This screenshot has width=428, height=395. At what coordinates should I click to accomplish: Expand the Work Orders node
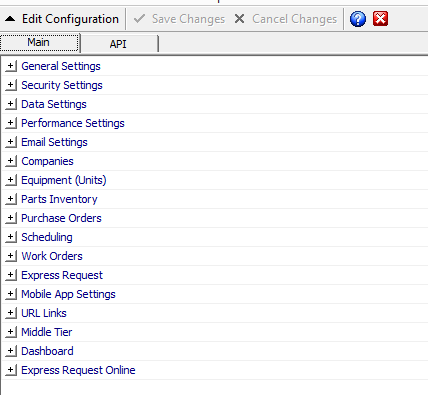(11, 256)
